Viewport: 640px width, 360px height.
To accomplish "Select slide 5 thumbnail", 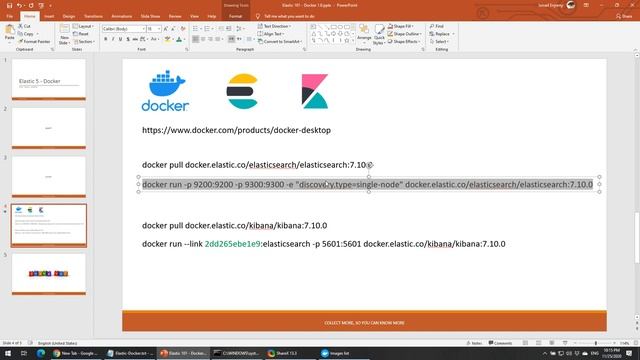I will 49,274.
